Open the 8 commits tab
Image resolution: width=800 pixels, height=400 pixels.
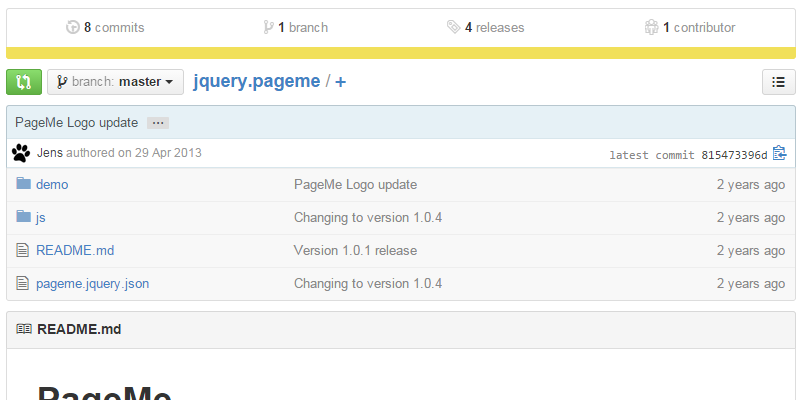click(105, 28)
